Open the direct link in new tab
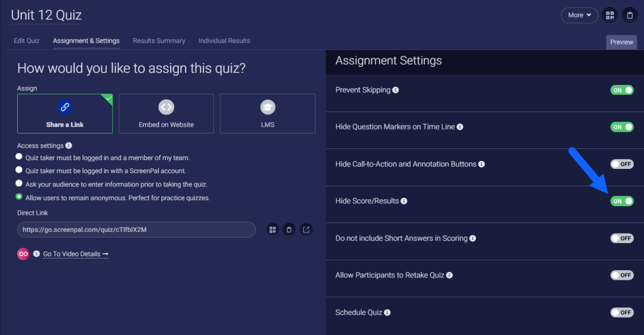 point(306,229)
